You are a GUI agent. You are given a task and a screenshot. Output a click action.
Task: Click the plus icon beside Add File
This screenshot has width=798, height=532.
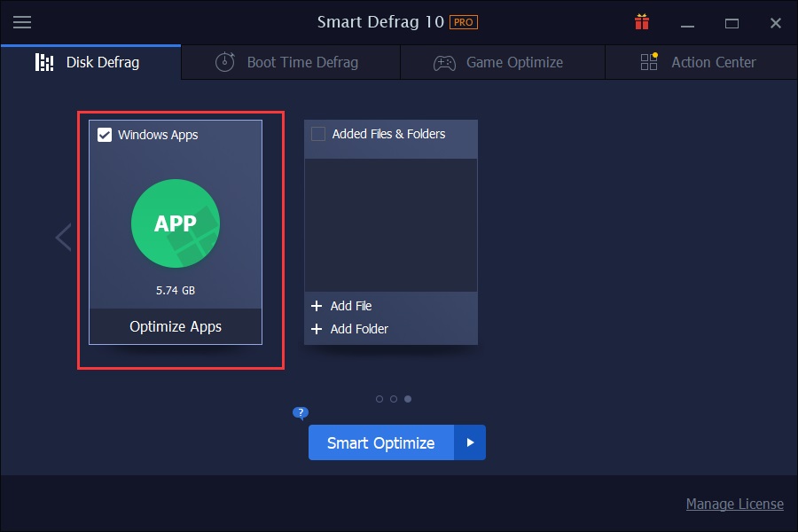[317, 305]
